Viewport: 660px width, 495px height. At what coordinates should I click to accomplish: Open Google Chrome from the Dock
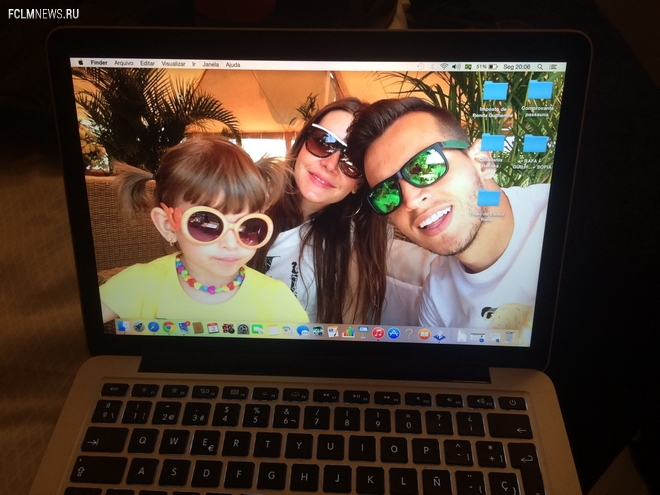(168, 327)
